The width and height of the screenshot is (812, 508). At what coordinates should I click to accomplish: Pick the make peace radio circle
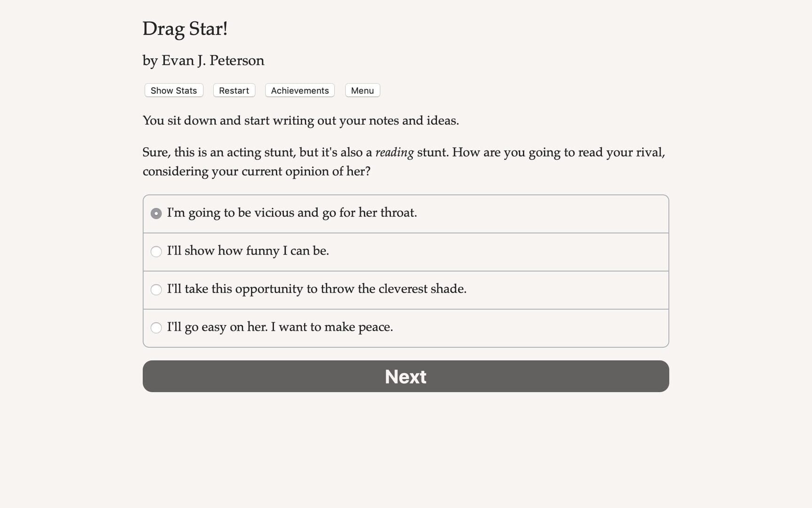pyautogui.click(x=156, y=328)
